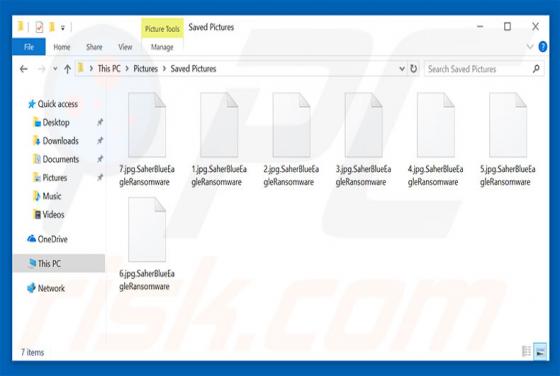
Task: Select This PC in the navigation pane
Action: click(59, 264)
